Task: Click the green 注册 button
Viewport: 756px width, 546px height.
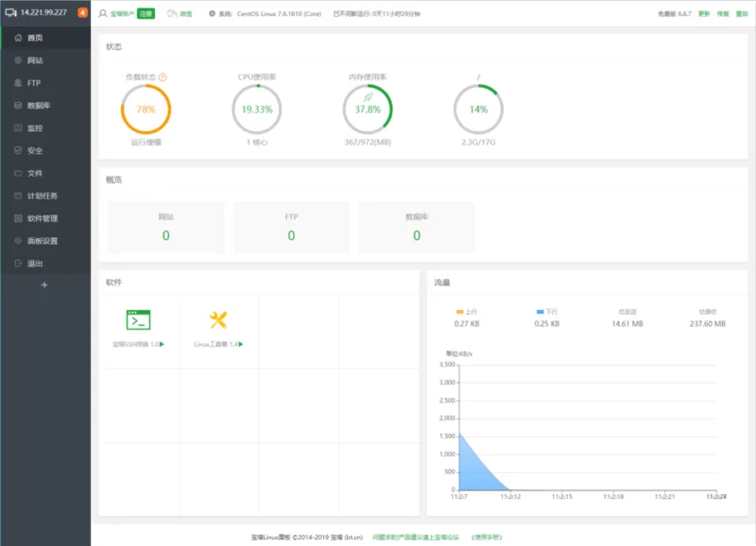Action: 146,13
